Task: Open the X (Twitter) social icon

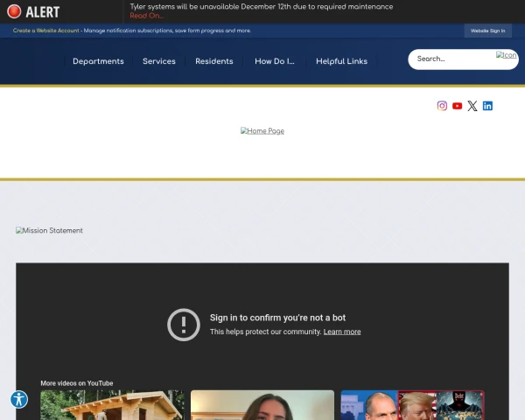Action: tap(472, 106)
